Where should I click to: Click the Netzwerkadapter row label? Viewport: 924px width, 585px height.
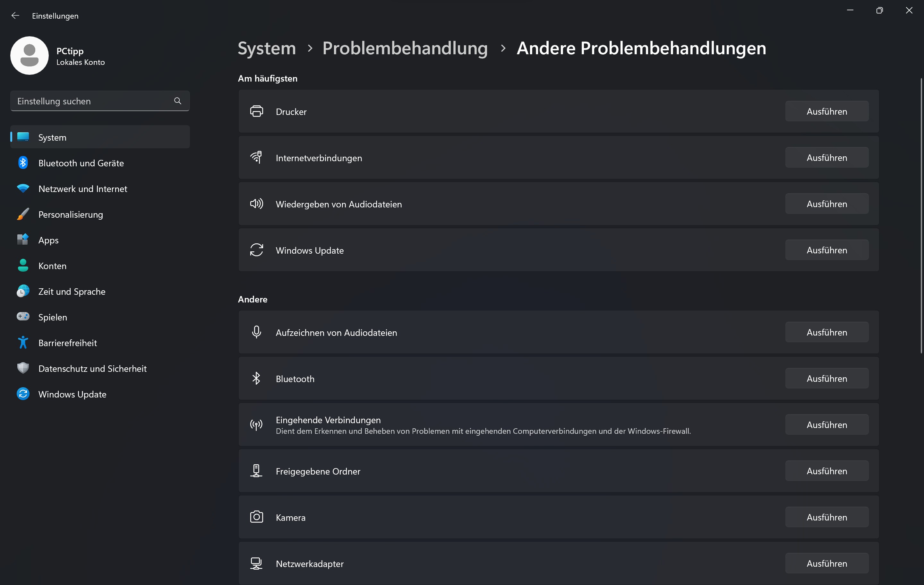click(x=310, y=563)
